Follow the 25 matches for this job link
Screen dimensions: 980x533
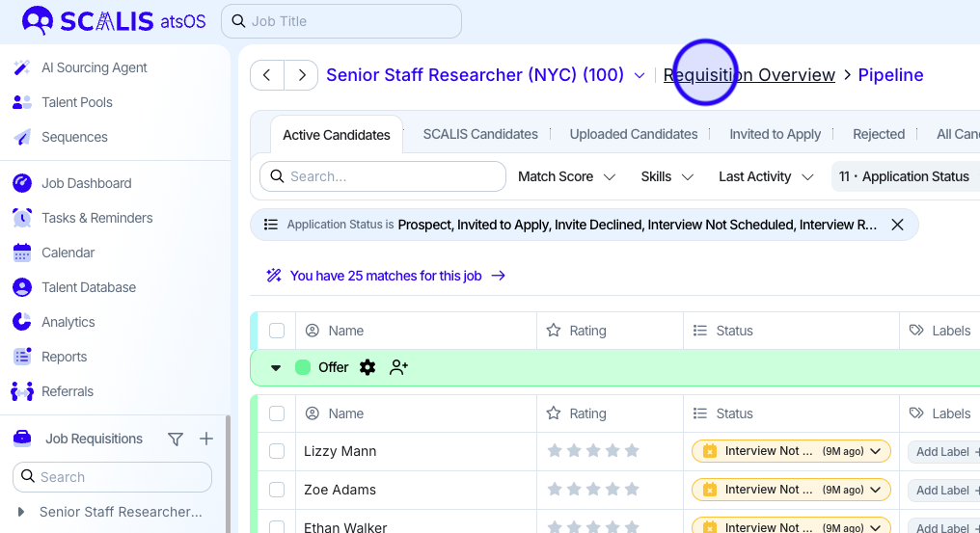tap(386, 276)
